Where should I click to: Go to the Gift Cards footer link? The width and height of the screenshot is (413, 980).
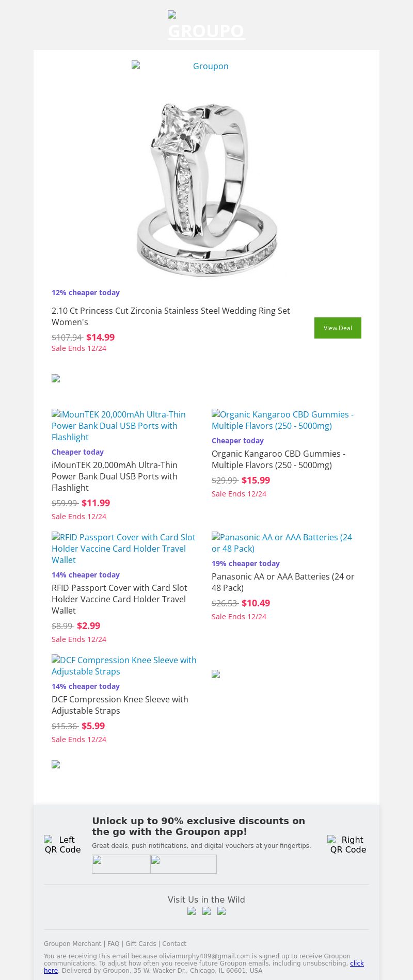tap(140, 944)
